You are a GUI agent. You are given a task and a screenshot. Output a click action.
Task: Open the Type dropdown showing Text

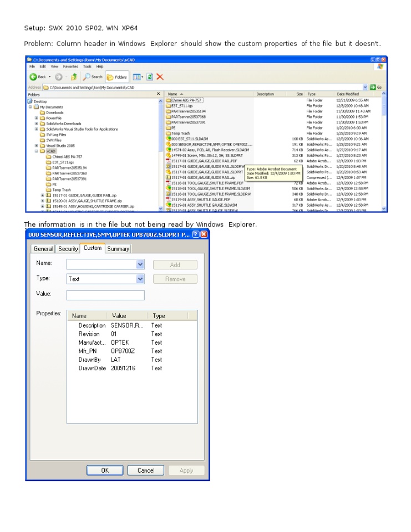pos(140,279)
